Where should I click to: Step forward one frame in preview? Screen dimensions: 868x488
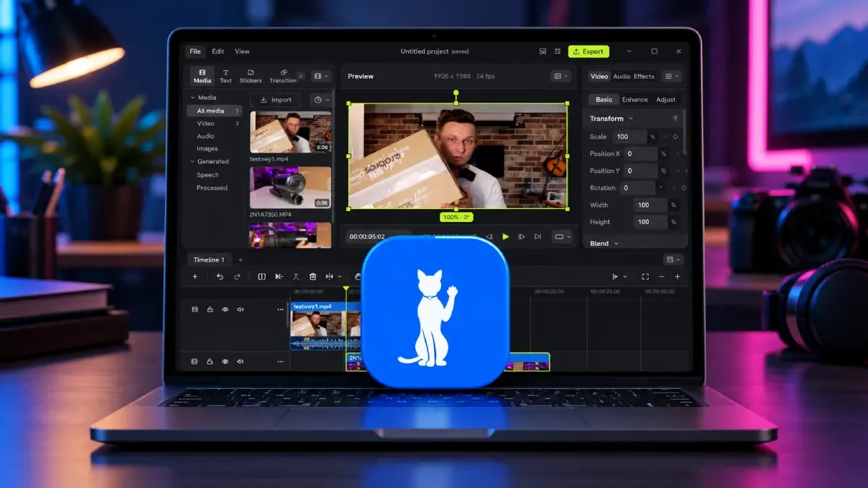522,236
